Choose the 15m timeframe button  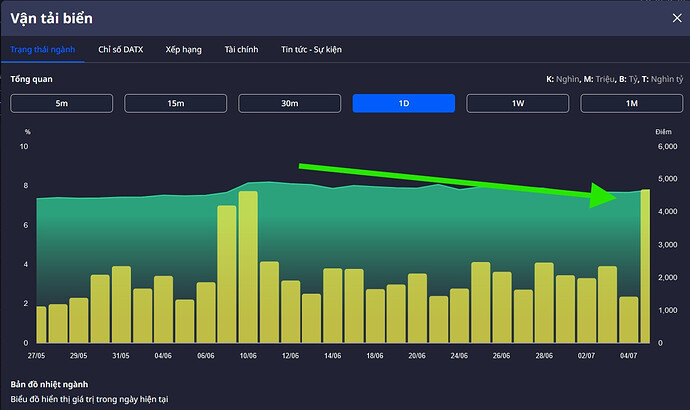175,104
